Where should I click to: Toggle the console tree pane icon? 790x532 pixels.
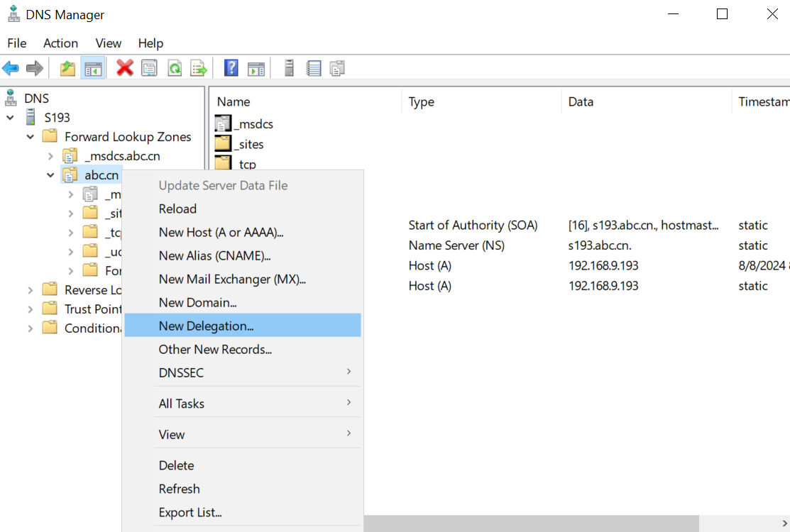pyautogui.click(x=93, y=68)
